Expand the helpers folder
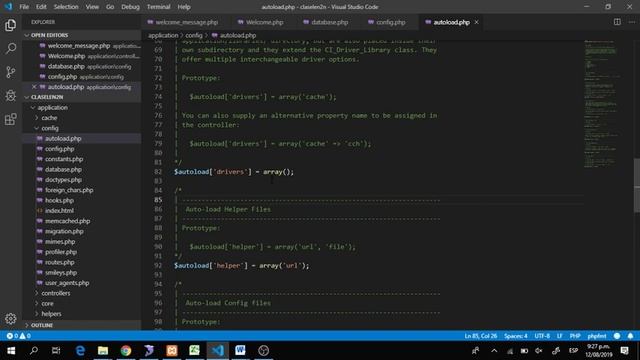Image resolution: width=640 pixels, height=360 pixels. coord(51,314)
